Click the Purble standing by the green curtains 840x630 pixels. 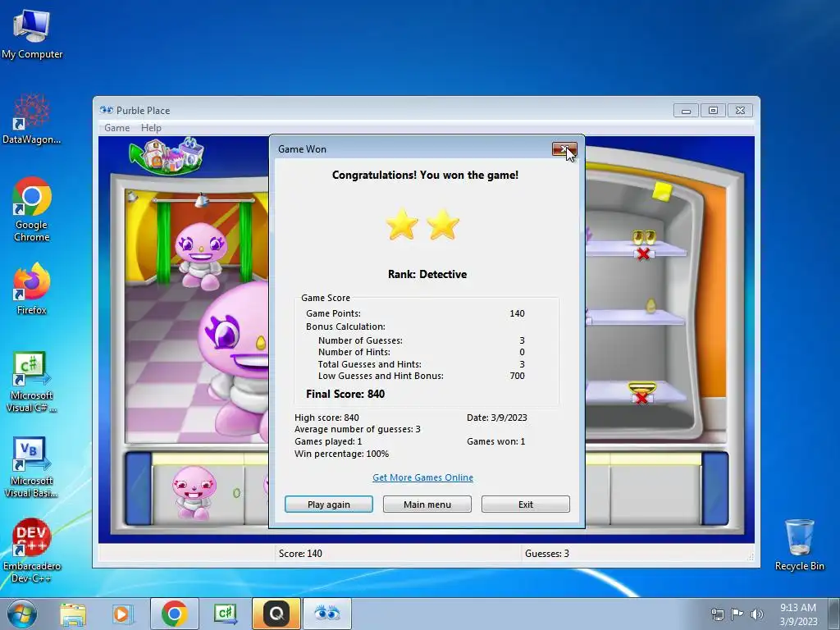point(201,257)
